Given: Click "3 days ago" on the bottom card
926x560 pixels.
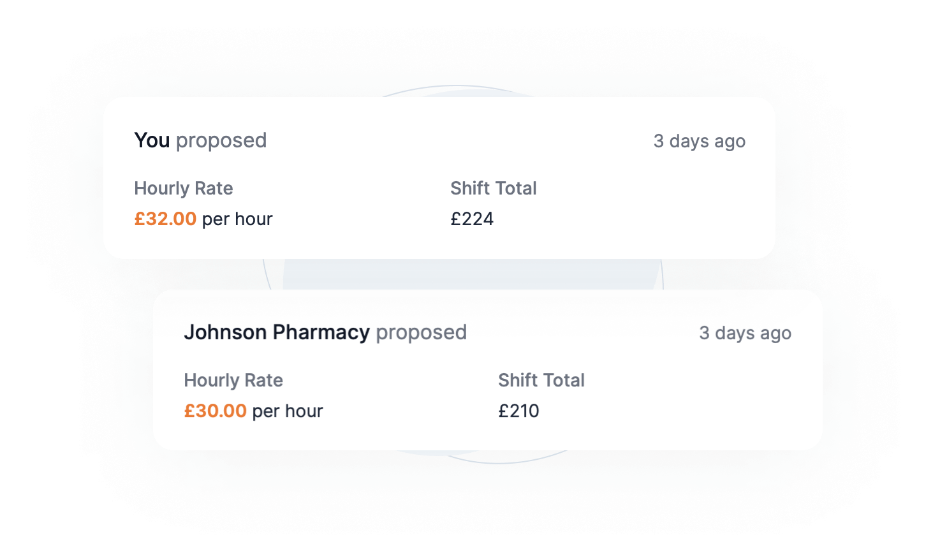Looking at the screenshot, I should [746, 332].
